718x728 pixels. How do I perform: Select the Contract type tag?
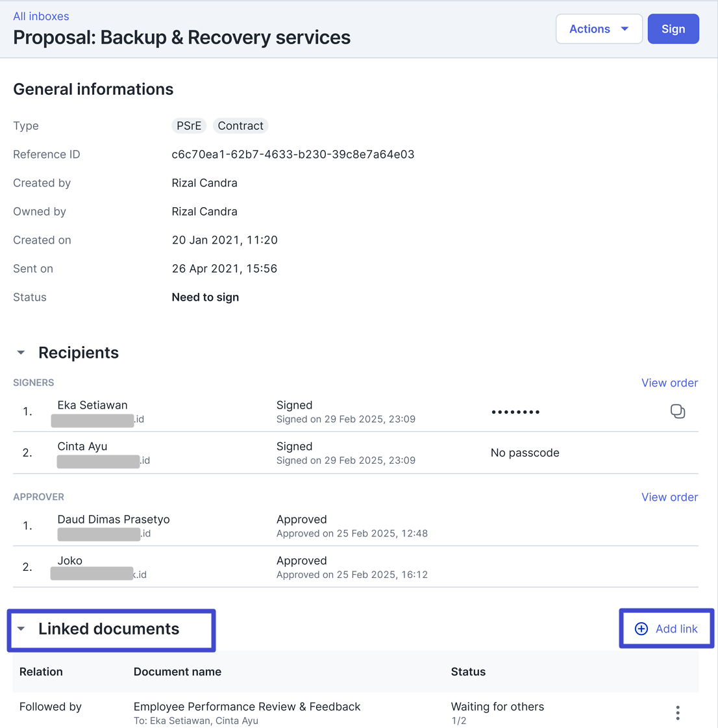pyautogui.click(x=240, y=126)
